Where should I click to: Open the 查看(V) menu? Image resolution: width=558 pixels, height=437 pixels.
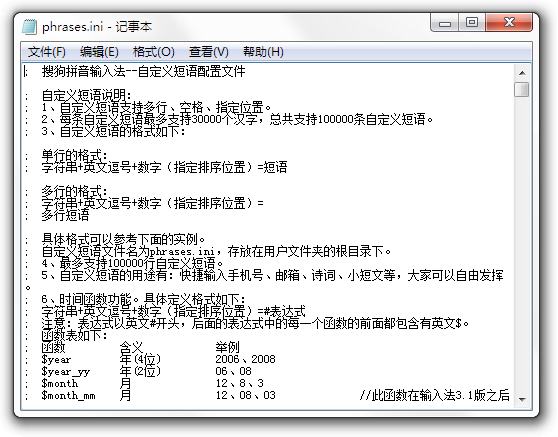209,52
